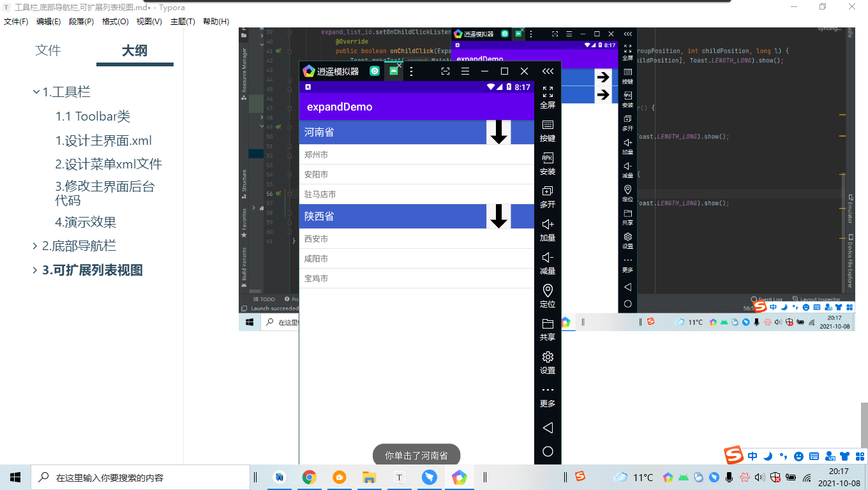This screenshot has height=490, width=868.
Task: Collapse the 1.工具栏 outline chevron
Action: click(36, 92)
